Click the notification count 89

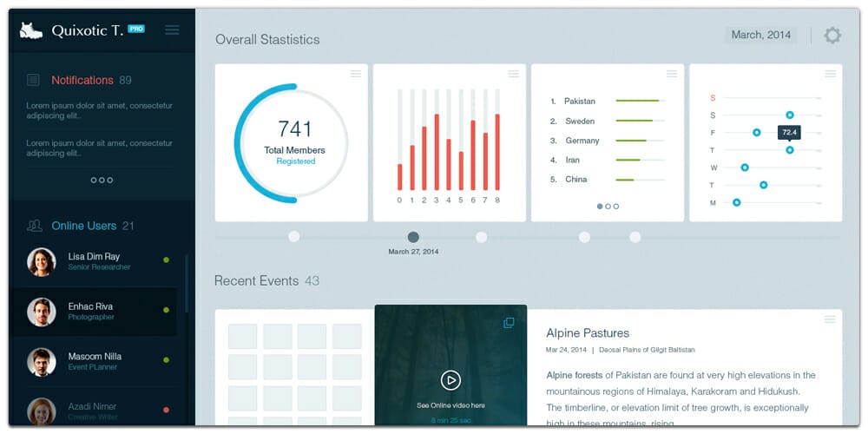[126, 80]
